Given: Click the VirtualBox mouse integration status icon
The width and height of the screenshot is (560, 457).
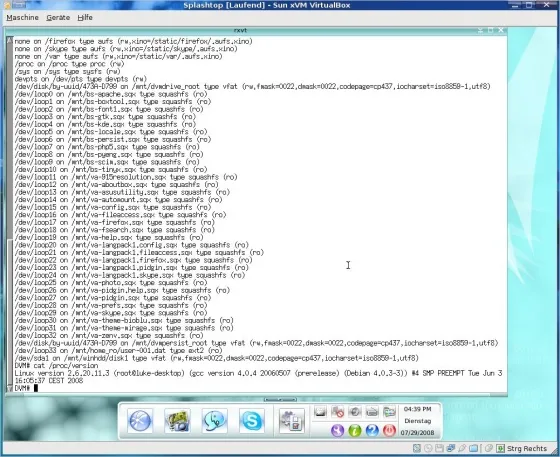Looking at the screenshot, I should pyautogui.click(x=489, y=448).
